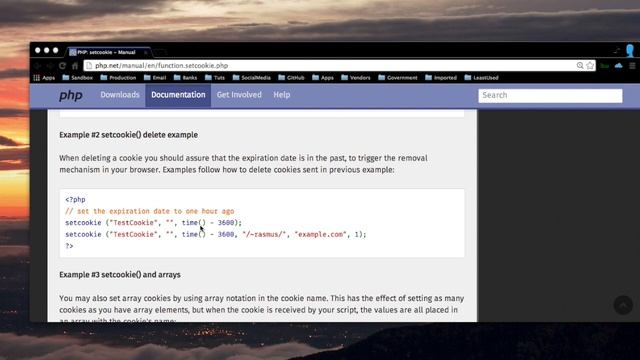Open the Get Involved nav item
The height and width of the screenshot is (360, 640).
coord(239,95)
